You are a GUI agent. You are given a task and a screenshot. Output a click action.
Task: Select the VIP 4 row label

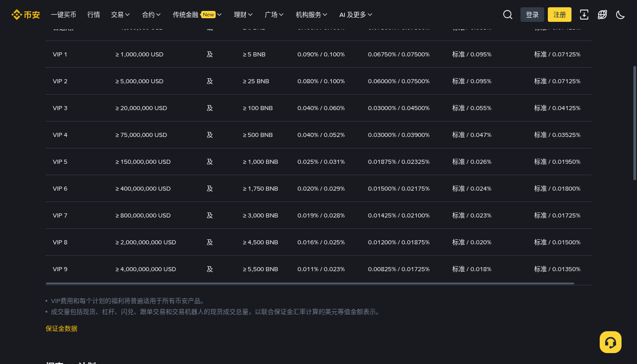[60, 135]
